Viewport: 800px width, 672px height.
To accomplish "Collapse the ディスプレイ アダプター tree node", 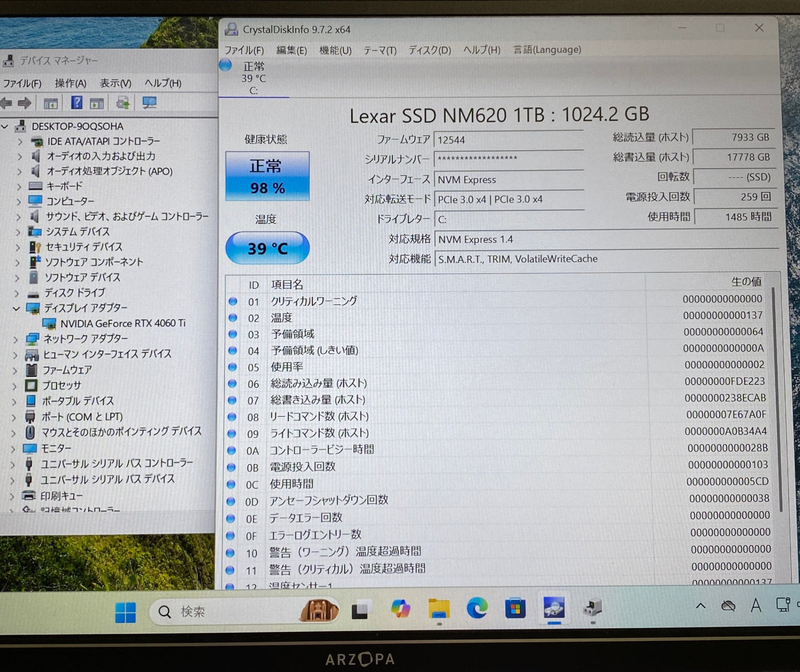I will tap(16, 308).
